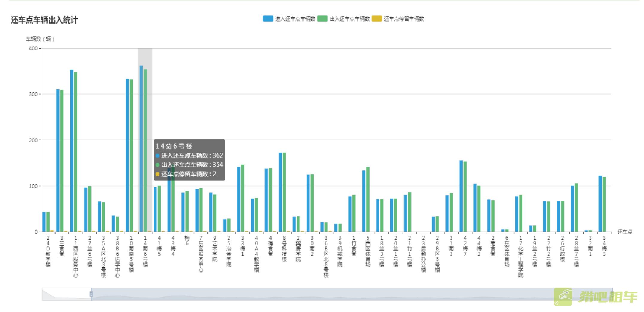Click the x-axis label 23后勤办公楼
644x312 pixels.
coord(423,254)
